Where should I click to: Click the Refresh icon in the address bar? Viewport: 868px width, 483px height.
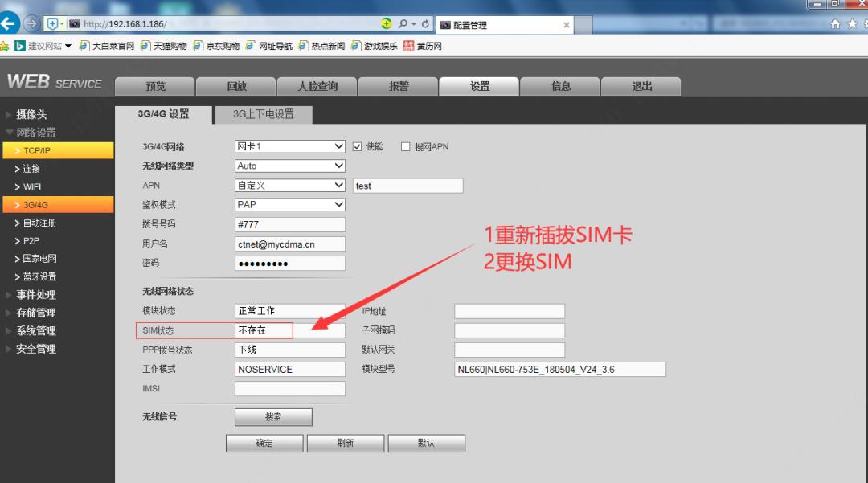[424, 23]
